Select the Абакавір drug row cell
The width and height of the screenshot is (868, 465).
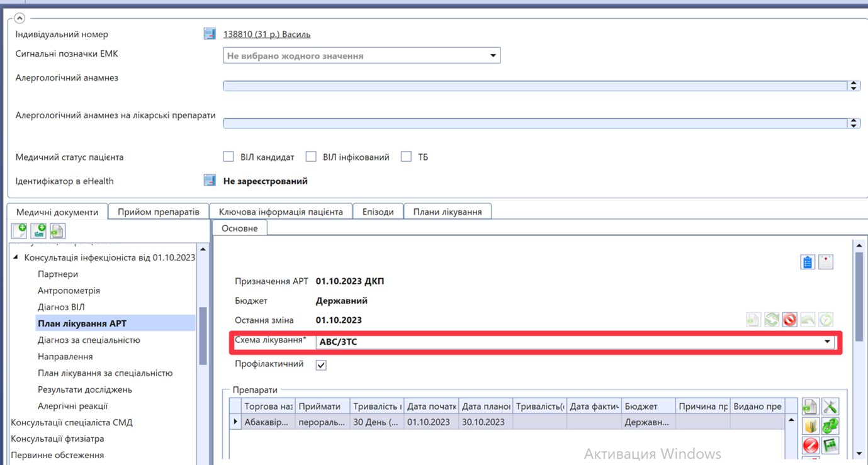tap(268, 422)
